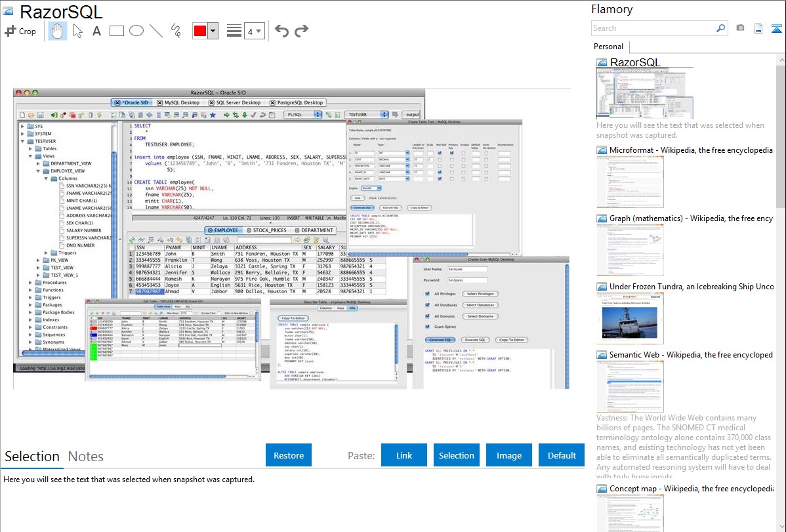Screen dimensions: 786x532
Task: Select the straight line tool
Action: [156, 31]
